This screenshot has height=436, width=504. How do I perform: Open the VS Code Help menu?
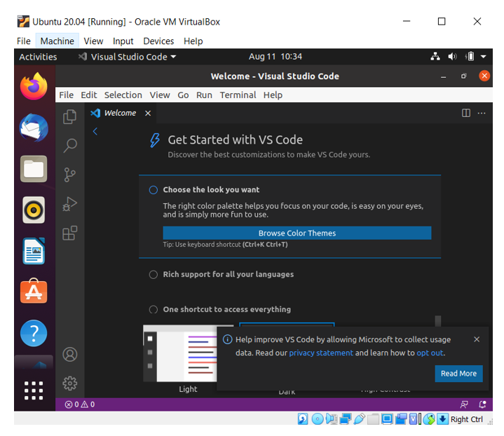coord(273,95)
